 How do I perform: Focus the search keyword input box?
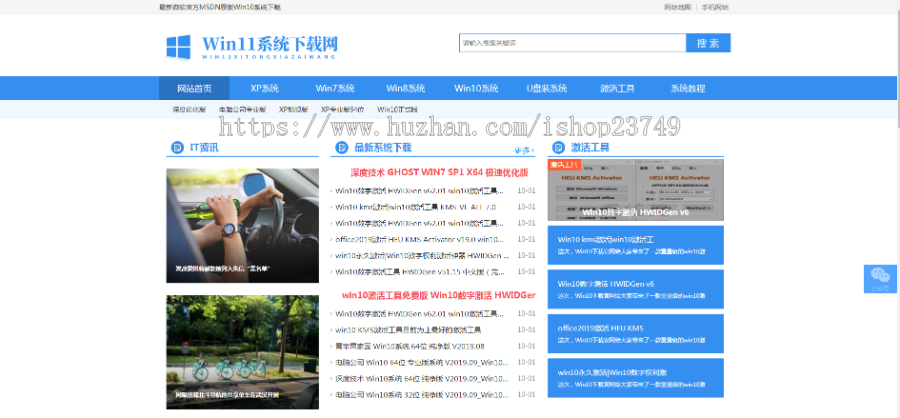click(x=572, y=43)
